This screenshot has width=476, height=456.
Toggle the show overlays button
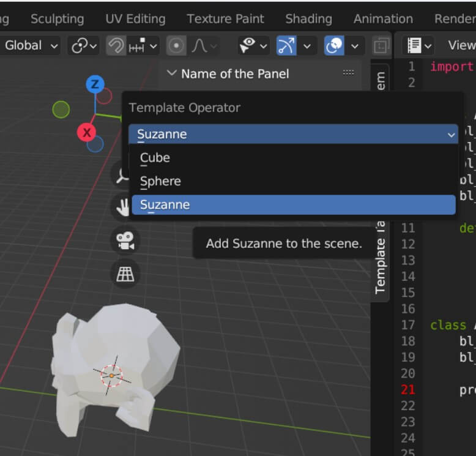334,46
